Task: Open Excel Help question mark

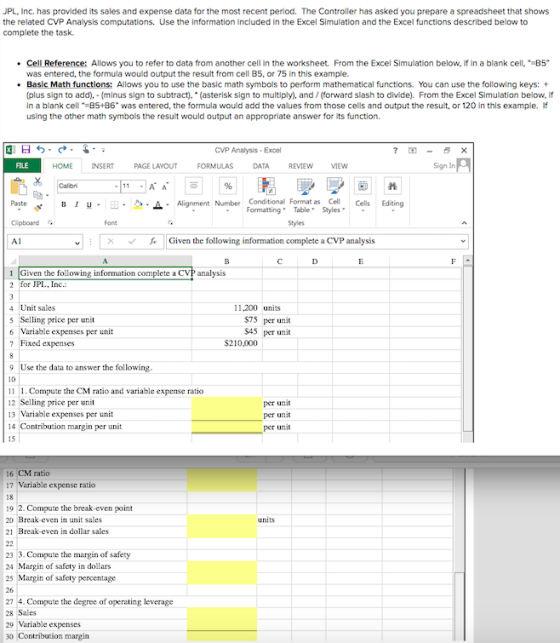Action: tap(395, 150)
